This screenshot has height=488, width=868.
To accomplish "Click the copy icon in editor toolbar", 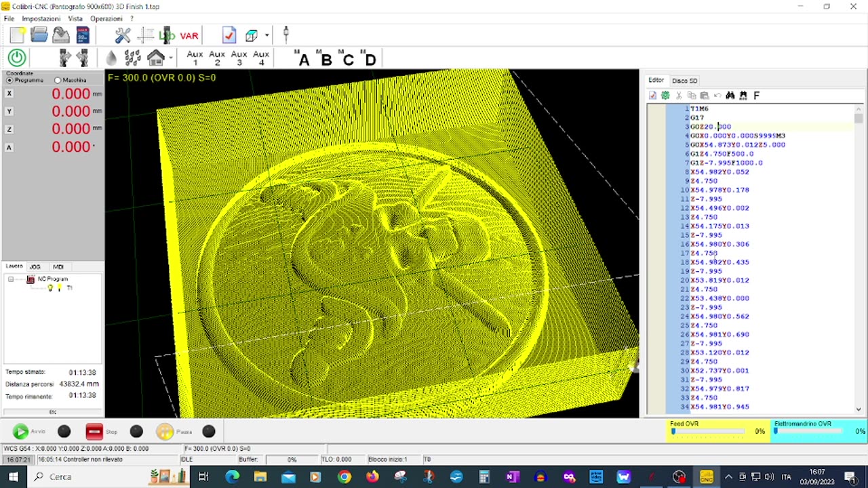I will pos(692,96).
